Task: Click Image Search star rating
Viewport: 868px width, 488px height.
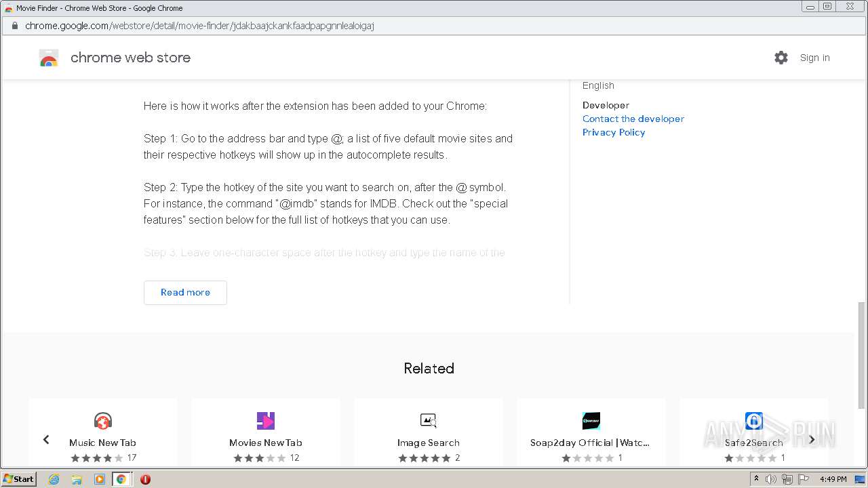Action: pos(425,458)
